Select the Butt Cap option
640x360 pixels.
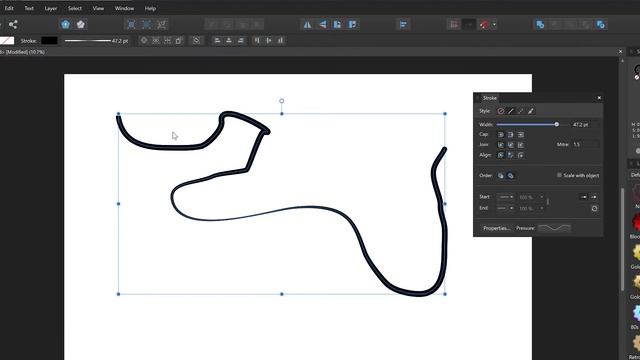pyautogui.click(x=511, y=135)
